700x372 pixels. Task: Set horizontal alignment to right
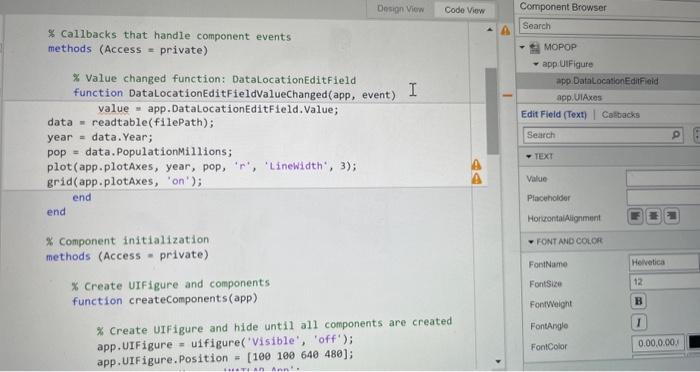click(671, 217)
